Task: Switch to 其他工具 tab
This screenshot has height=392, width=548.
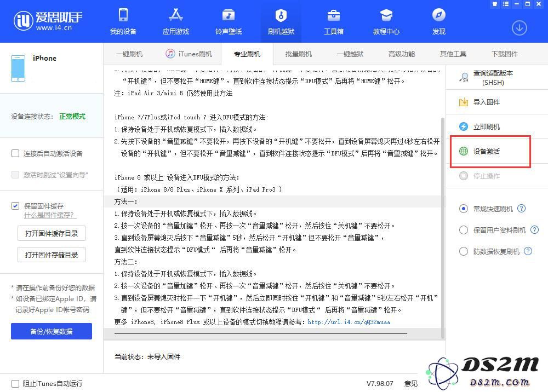Action: point(453,54)
